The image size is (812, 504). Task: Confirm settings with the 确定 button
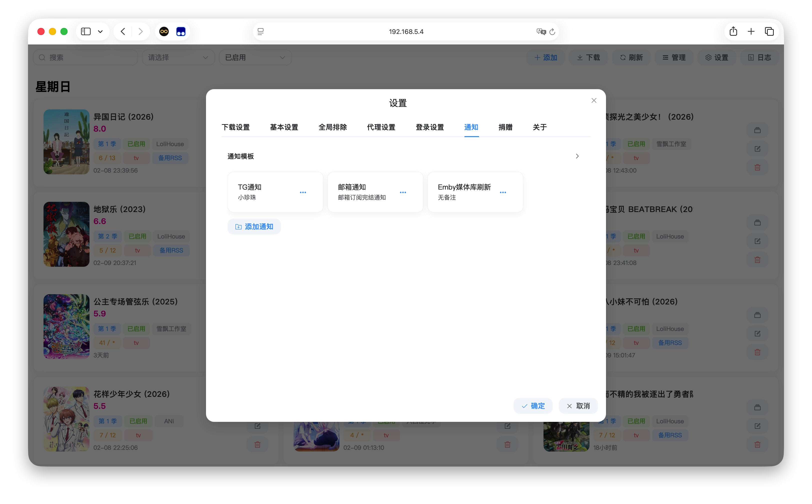(533, 406)
